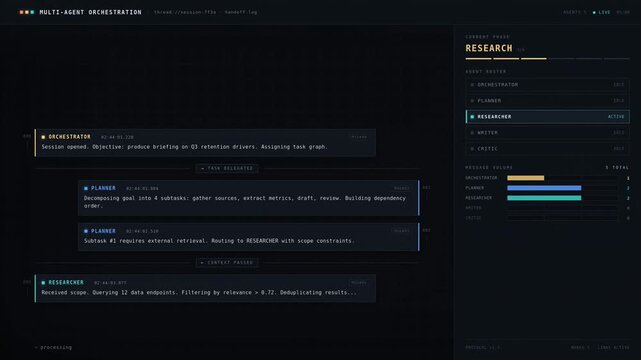Viewport: 641px width, 360px height.
Task: Click the ORCHESTRATOR message sender name
Action: (69, 136)
